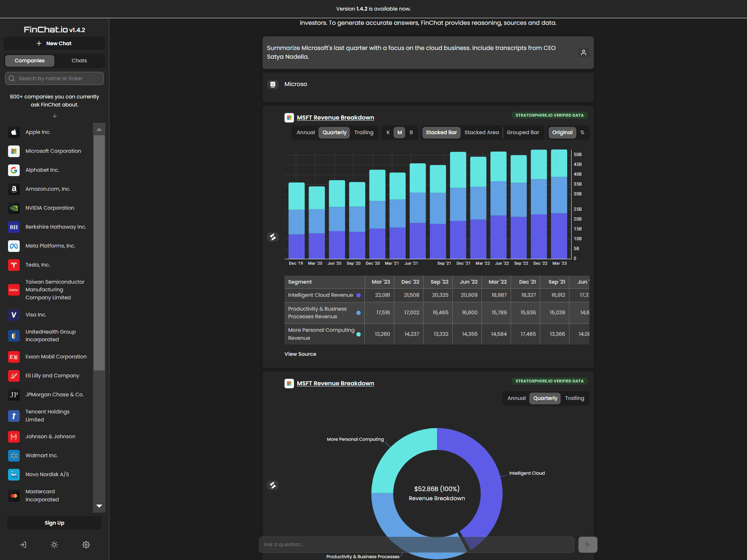
Task: Switch chart type to Grouped Bar
Action: (x=523, y=133)
